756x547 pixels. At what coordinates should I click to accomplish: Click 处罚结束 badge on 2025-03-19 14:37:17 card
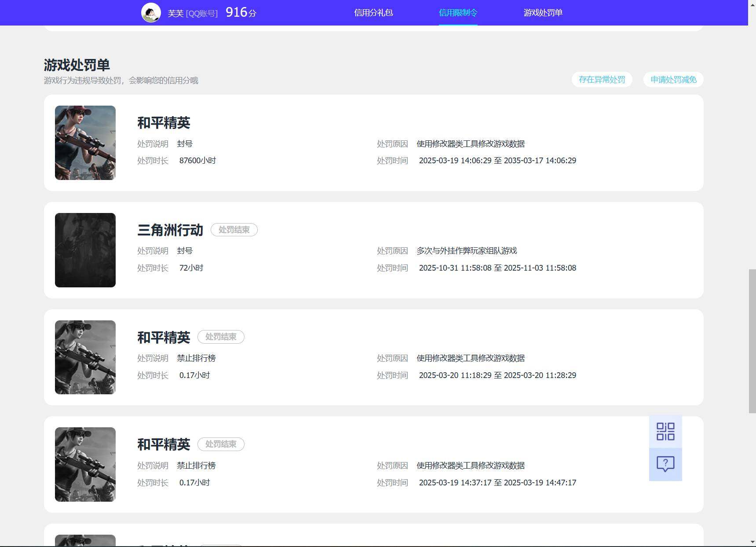click(x=221, y=444)
